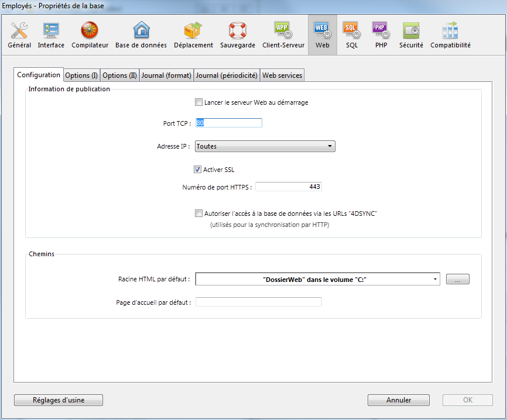Image resolution: width=507 pixels, height=420 pixels.
Task: Click the browse button beside Racine HTML
Action: pyautogui.click(x=457, y=280)
